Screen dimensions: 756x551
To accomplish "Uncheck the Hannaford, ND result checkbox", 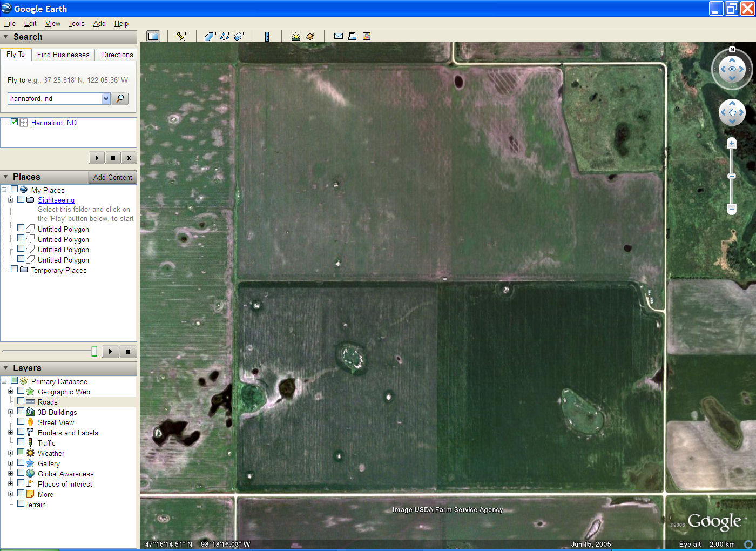I will pyautogui.click(x=15, y=122).
